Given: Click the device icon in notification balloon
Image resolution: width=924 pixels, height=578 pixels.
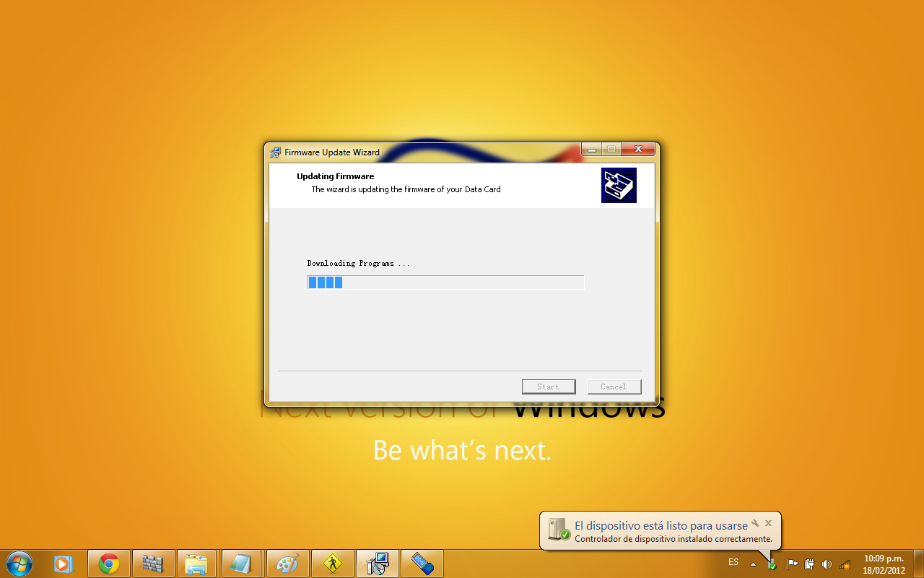Looking at the screenshot, I should point(559,530).
